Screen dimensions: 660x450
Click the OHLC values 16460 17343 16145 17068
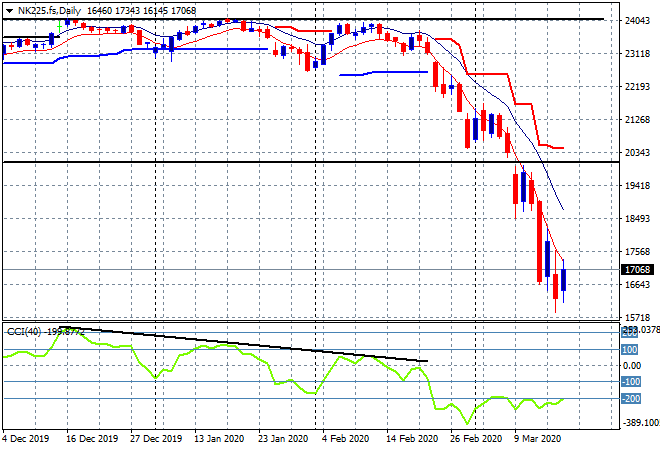coord(141,11)
